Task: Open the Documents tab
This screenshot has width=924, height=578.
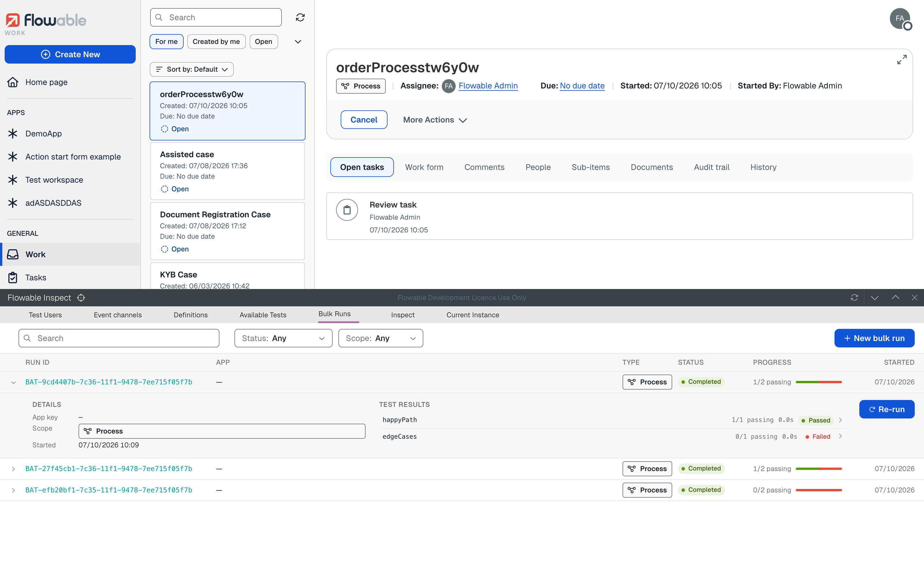Action: [x=652, y=167]
